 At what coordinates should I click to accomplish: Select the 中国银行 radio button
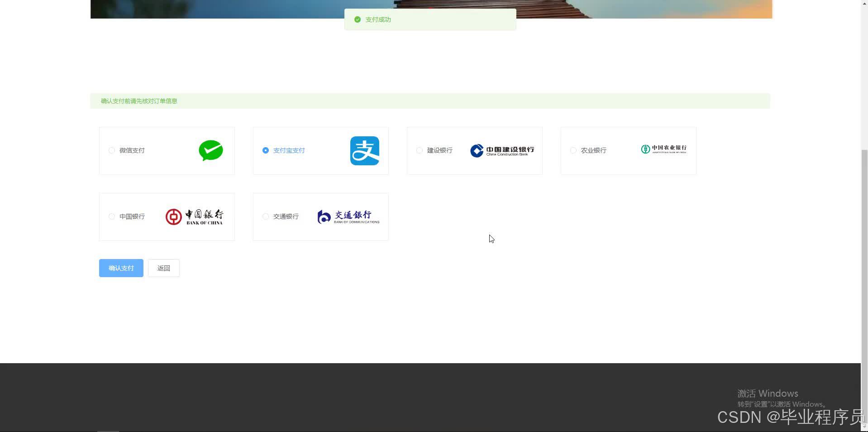tap(112, 216)
